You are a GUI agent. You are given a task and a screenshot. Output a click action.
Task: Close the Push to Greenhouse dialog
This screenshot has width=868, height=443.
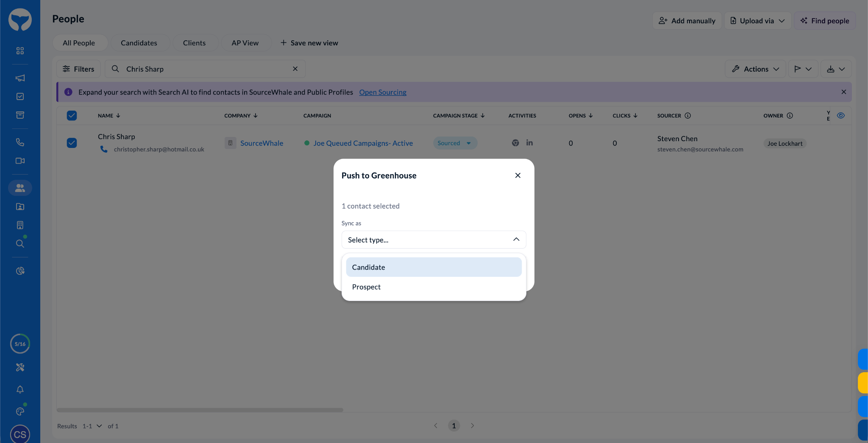(x=518, y=176)
